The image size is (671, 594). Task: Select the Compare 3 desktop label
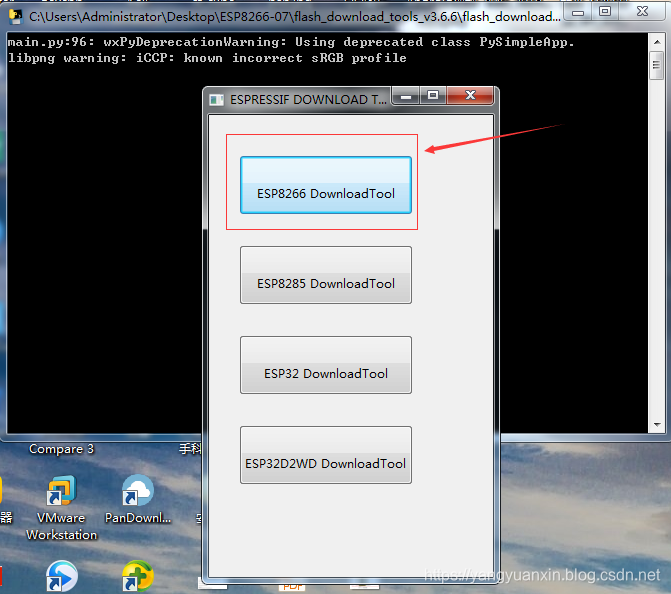(x=62, y=449)
